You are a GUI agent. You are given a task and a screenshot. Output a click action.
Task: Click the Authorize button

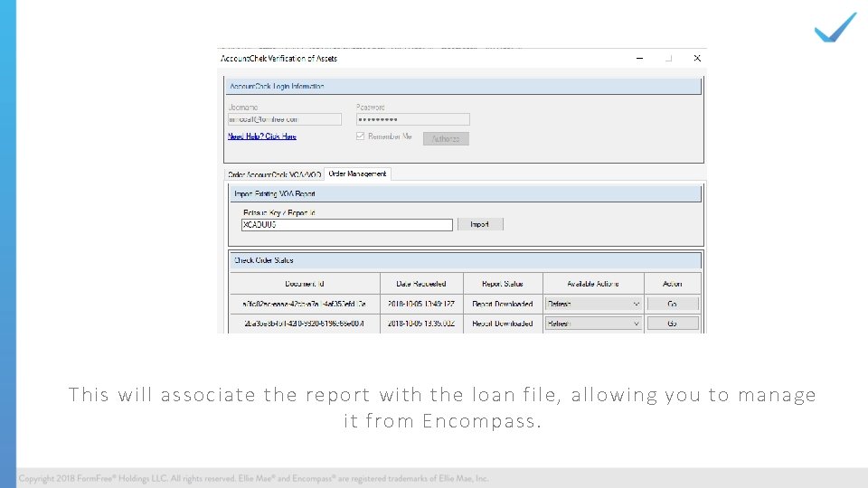coord(446,139)
